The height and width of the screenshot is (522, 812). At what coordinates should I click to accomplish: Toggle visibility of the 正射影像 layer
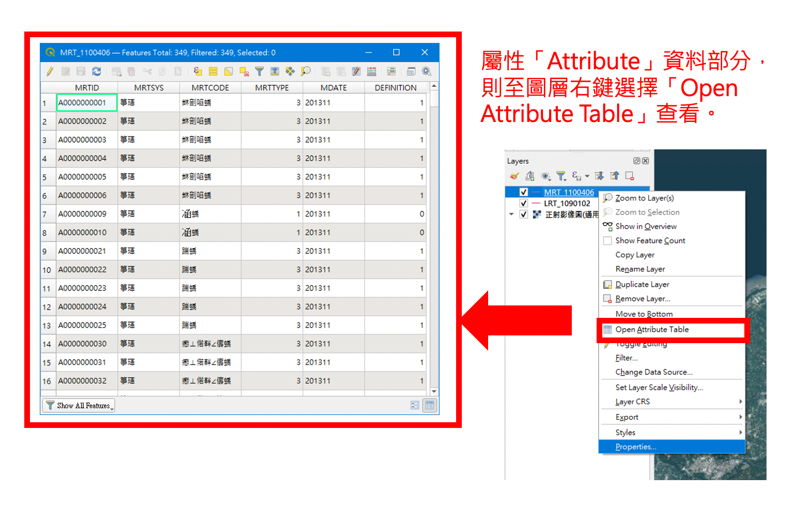(x=523, y=214)
